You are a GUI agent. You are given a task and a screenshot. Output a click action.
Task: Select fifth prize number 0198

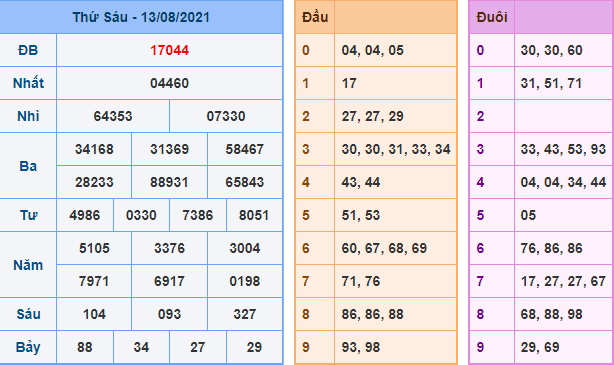point(245,281)
